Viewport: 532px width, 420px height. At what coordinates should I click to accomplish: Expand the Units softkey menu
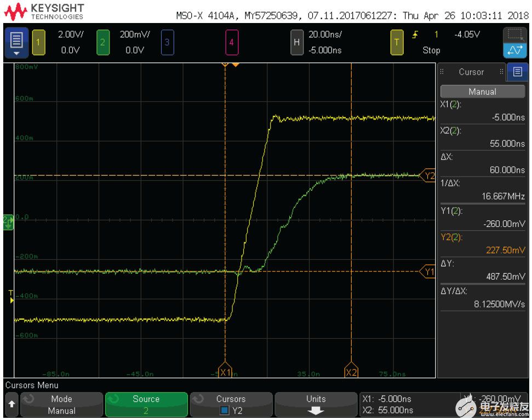pos(316,405)
